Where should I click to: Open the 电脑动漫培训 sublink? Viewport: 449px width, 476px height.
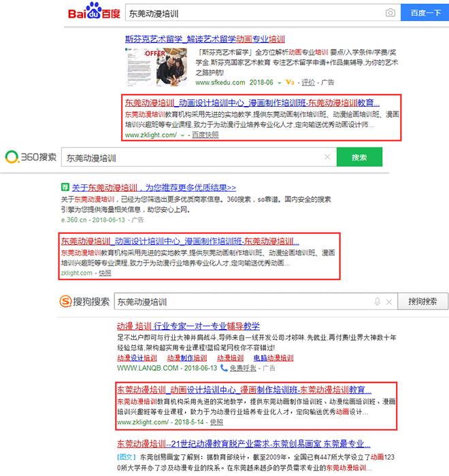pos(273,358)
